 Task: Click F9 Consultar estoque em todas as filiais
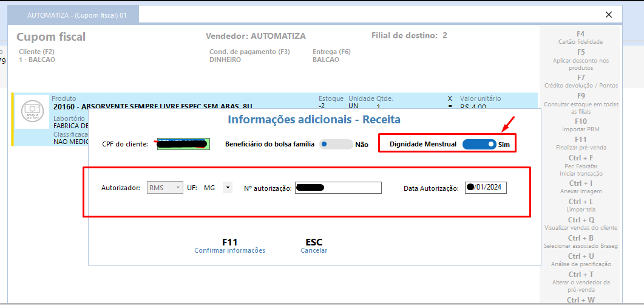(581, 103)
